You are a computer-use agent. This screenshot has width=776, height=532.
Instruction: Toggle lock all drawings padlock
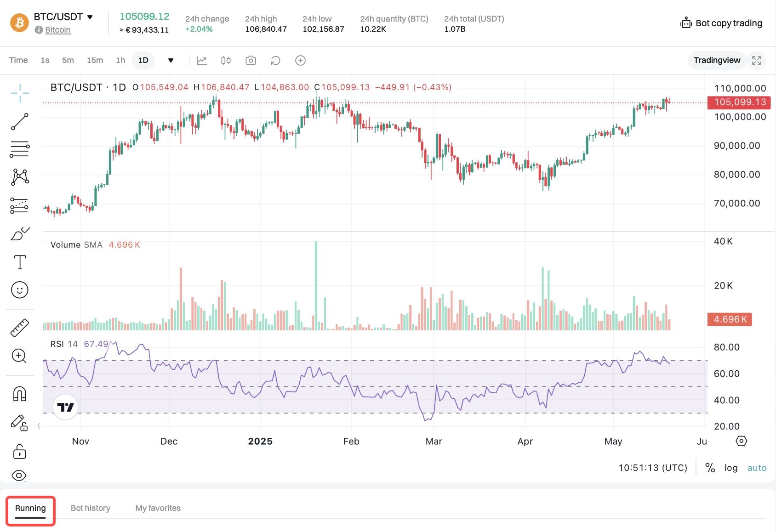tap(20, 452)
